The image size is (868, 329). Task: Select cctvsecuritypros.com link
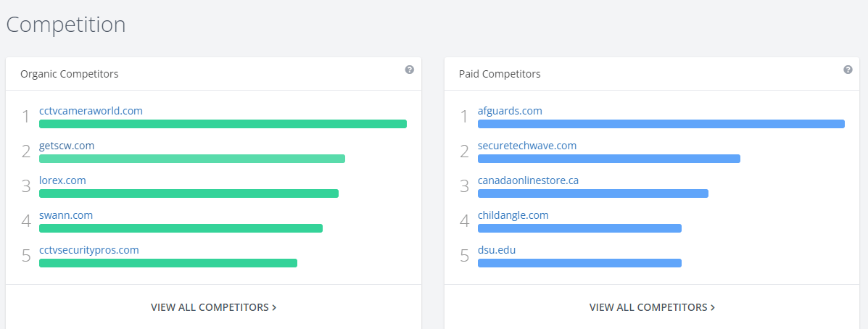point(88,250)
